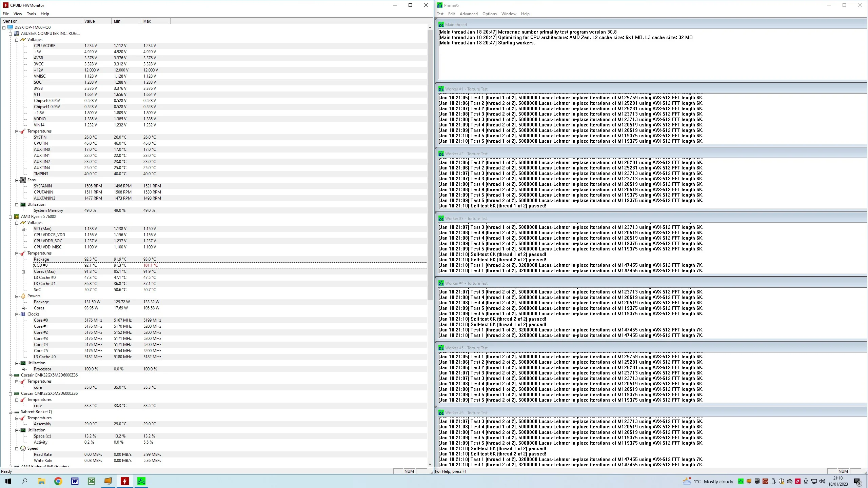Collapse the Fans group

click(x=17, y=180)
